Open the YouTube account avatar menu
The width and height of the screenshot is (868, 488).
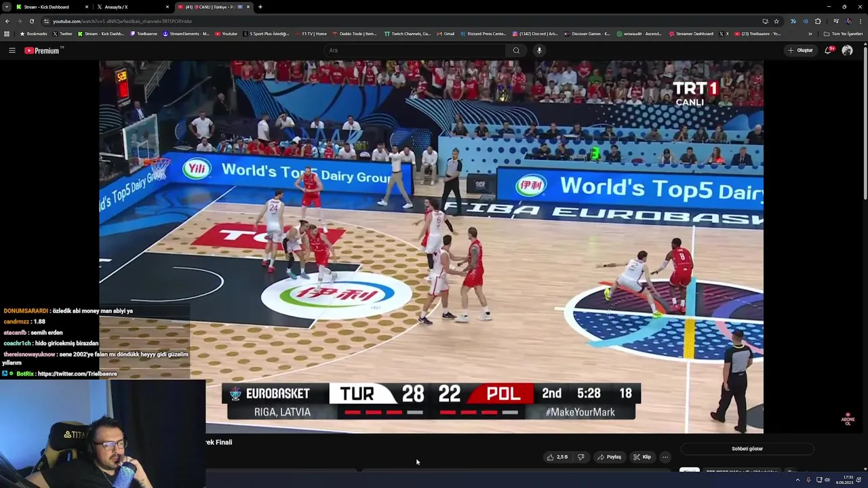(x=847, y=50)
